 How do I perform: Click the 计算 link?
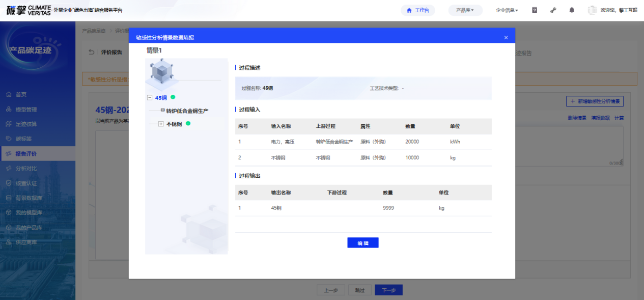[x=619, y=118]
